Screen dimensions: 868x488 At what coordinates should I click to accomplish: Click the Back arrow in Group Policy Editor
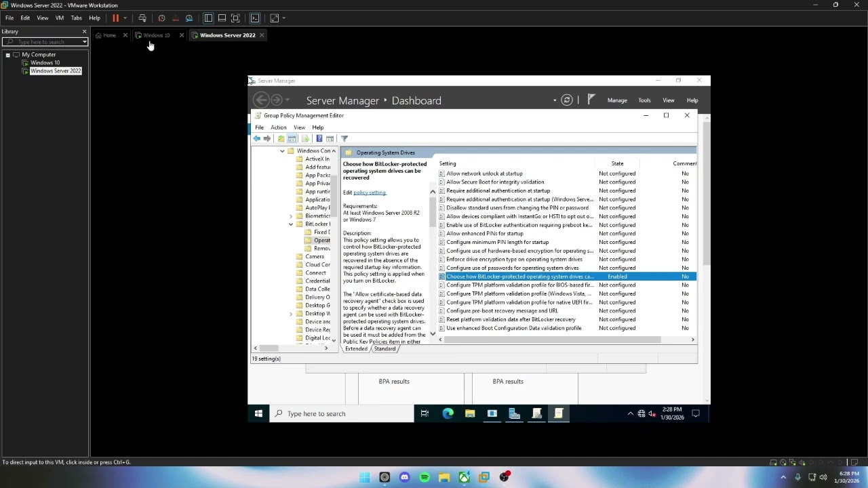(x=257, y=139)
